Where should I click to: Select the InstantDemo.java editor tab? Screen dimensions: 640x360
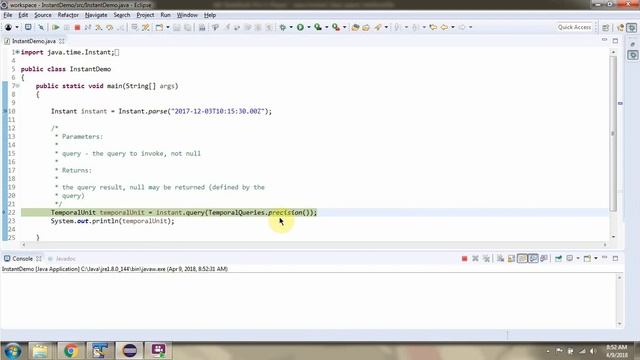pyautogui.click(x=33, y=41)
